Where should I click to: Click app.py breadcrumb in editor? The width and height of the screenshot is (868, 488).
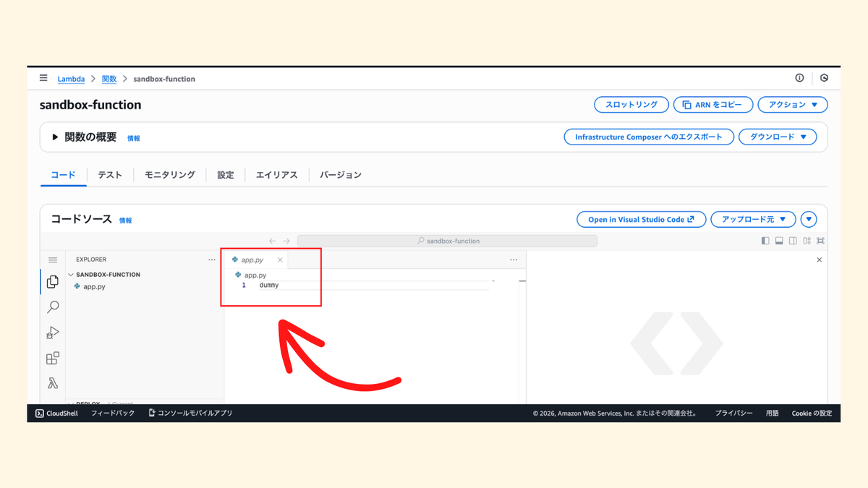(x=255, y=275)
